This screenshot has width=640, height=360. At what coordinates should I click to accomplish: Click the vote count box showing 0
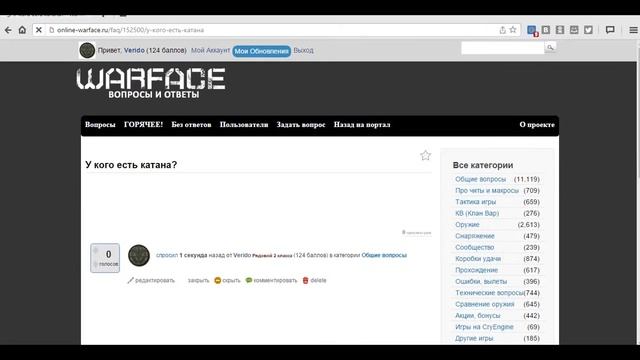coord(105,258)
